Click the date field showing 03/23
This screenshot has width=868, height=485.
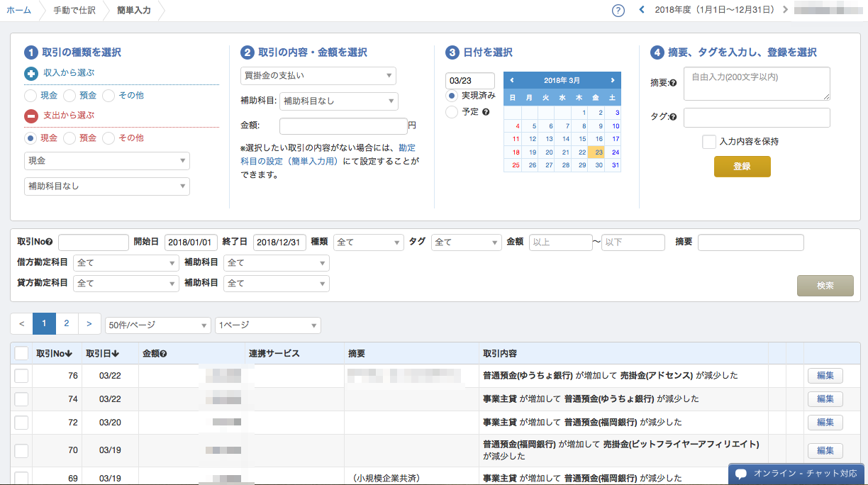point(470,80)
